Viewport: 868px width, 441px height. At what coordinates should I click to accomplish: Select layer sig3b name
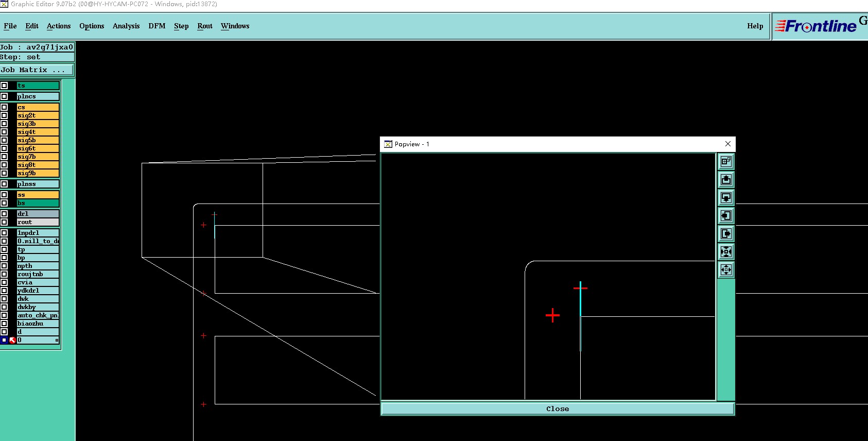click(x=38, y=124)
